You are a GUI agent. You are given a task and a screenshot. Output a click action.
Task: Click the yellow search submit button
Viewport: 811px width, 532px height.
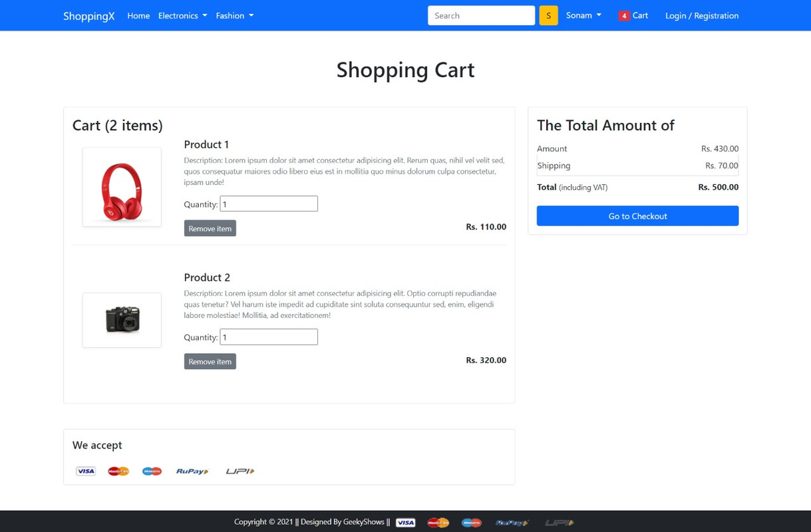click(548, 15)
